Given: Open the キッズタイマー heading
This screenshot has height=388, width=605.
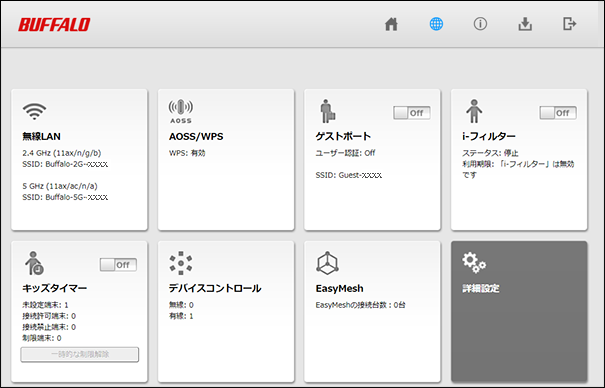Looking at the screenshot, I should [x=54, y=288].
